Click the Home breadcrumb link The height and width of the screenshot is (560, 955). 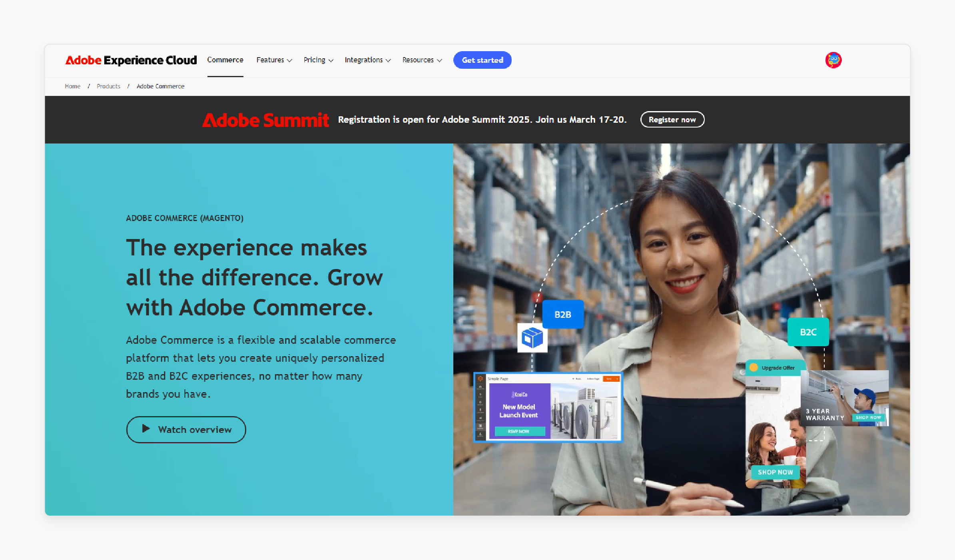pyautogui.click(x=73, y=86)
